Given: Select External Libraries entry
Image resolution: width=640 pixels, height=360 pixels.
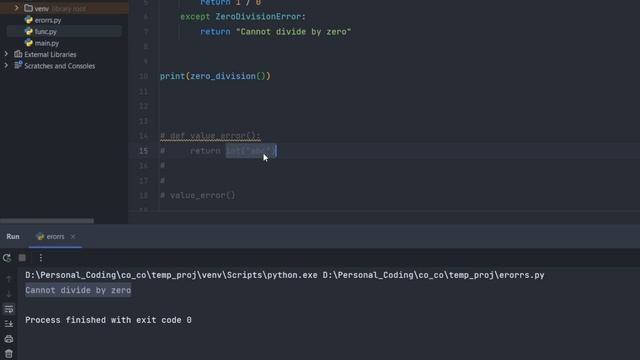Looking at the screenshot, I should [x=50, y=54].
